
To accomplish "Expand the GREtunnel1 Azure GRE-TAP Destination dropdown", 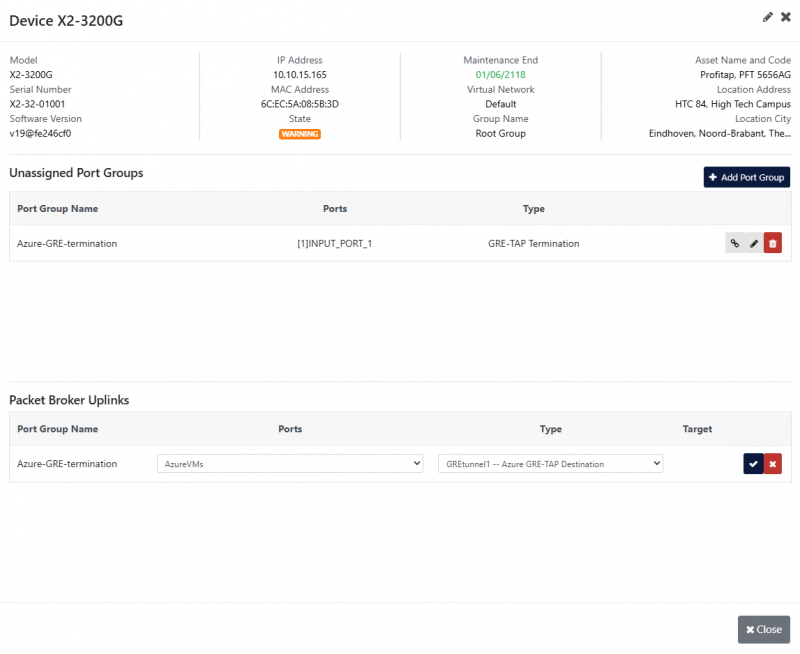I will [x=550, y=464].
